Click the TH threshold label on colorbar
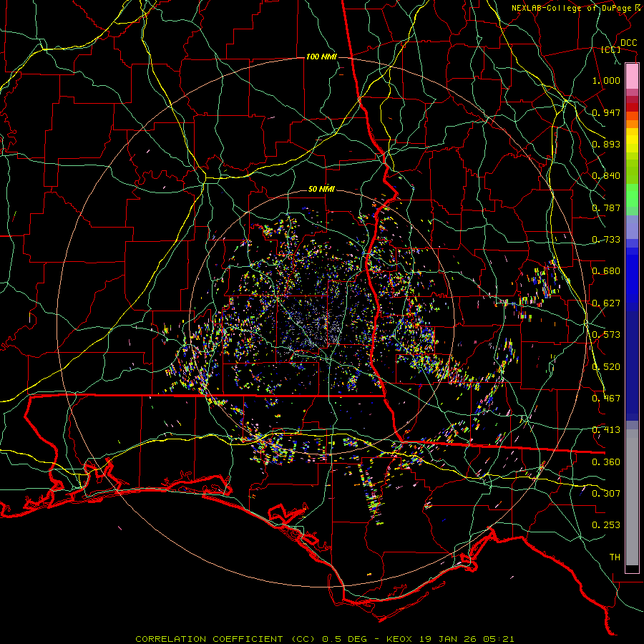The height and width of the screenshot is (644, 644). [x=615, y=557]
